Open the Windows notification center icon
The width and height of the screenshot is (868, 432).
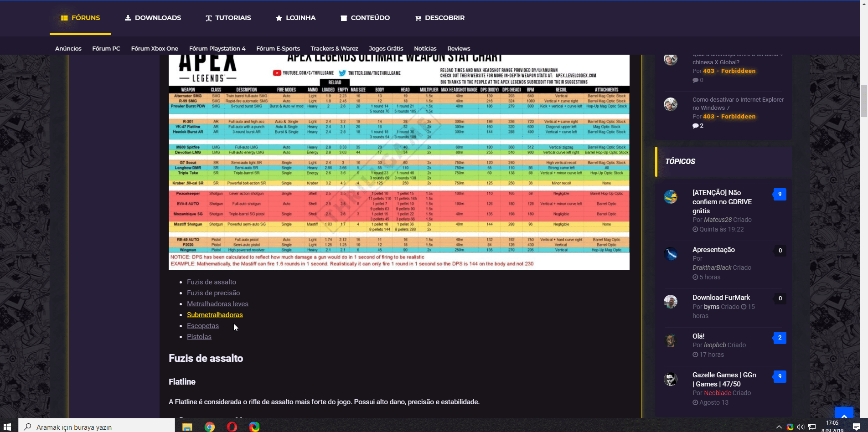pos(856,427)
